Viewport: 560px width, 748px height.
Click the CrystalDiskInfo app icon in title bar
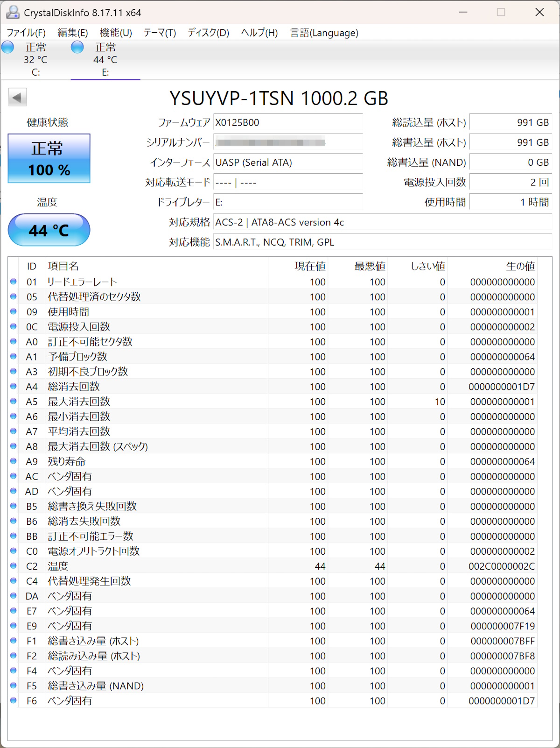13,13
